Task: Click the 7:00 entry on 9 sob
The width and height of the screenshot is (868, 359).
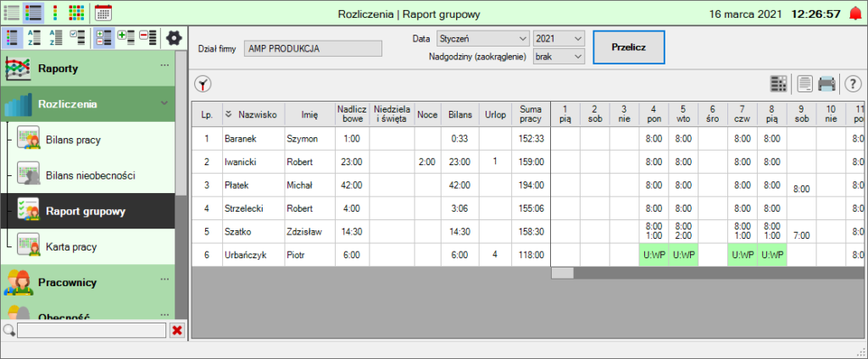Action: 802,235
